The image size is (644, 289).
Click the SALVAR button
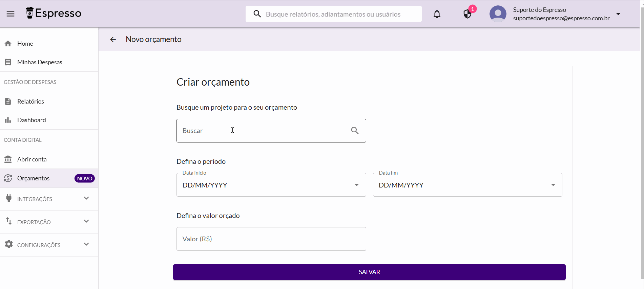tap(369, 272)
